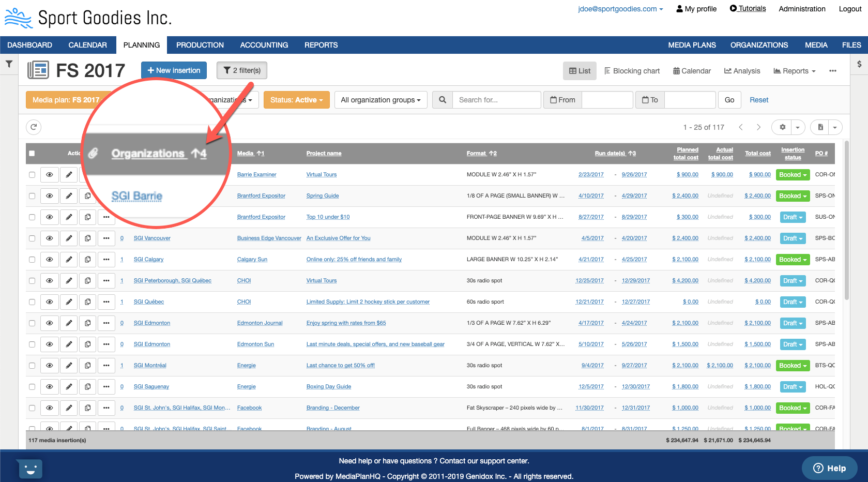Go to next page of results
This screenshot has height=482, width=868.
coord(758,127)
